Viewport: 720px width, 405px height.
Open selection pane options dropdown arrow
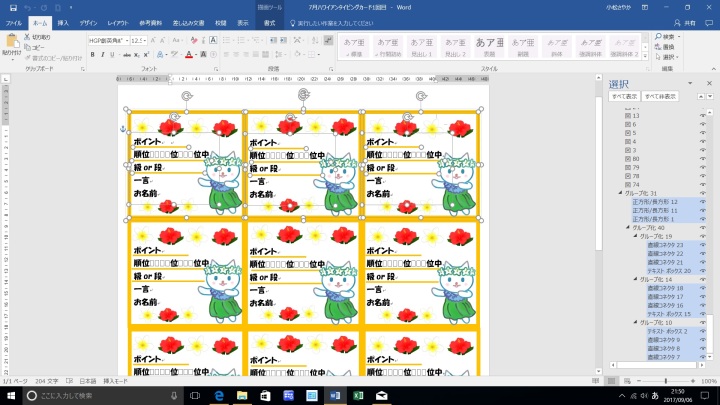(x=690, y=83)
